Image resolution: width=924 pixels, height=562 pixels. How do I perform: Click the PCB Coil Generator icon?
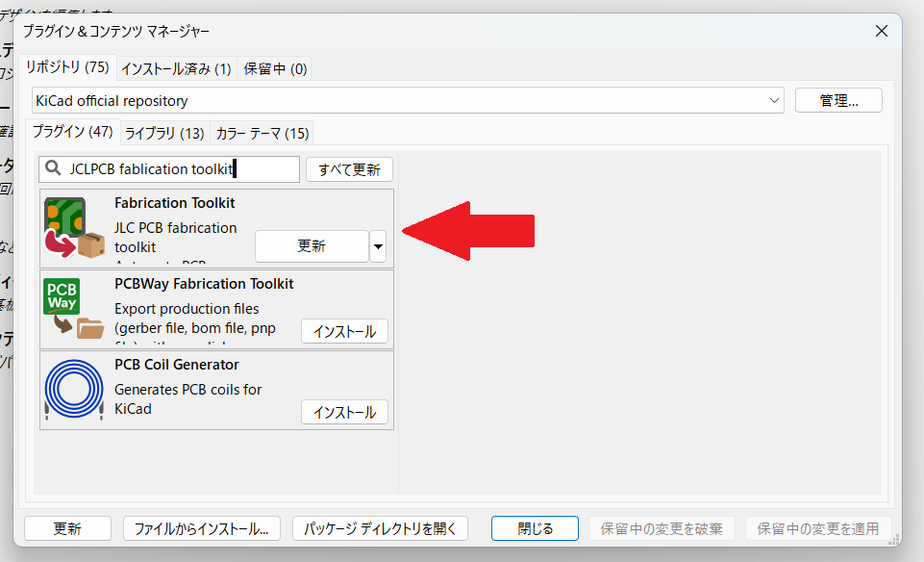point(74,389)
